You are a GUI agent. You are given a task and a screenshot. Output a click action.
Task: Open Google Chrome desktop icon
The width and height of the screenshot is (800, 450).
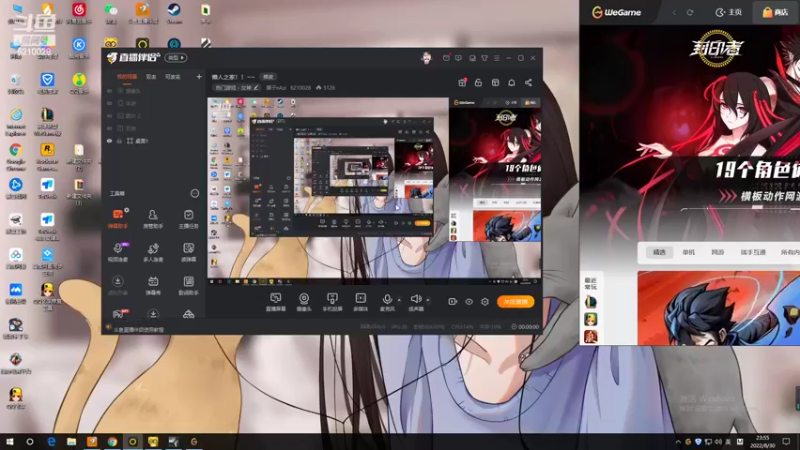pyautogui.click(x=15, y=157)
